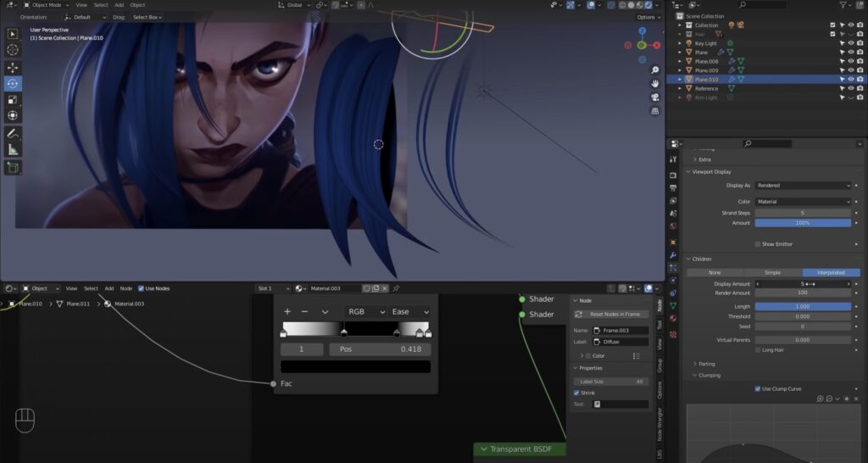Open the Modifiers wrench properties tab
This screenshot has width=868, height=463.
(x=673, y=254)
